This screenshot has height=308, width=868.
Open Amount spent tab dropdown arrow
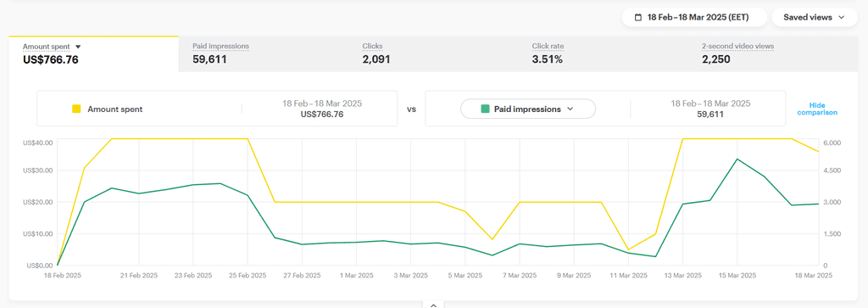pos(78,47)
